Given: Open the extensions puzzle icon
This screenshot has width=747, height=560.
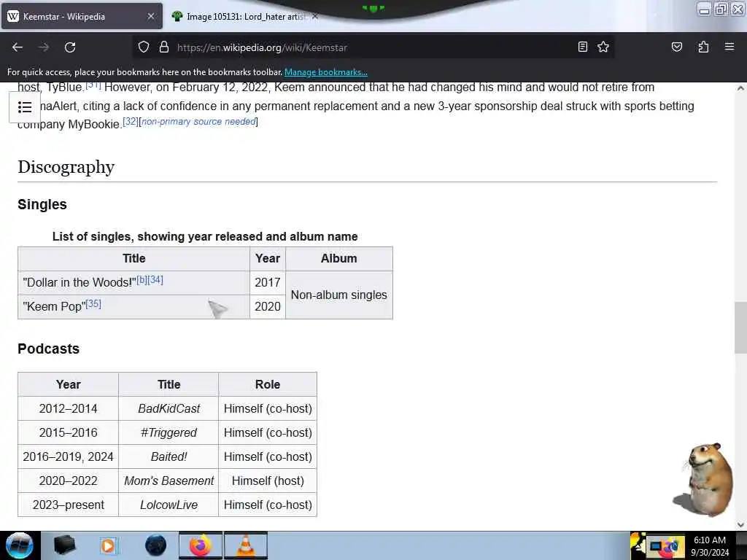Looking at the screenshot, I should click(703, 47).
